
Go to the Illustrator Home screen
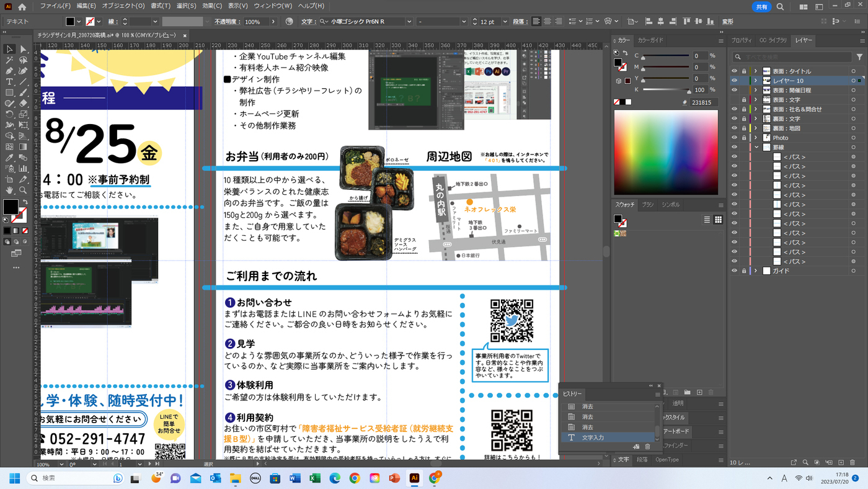point(22,7)
